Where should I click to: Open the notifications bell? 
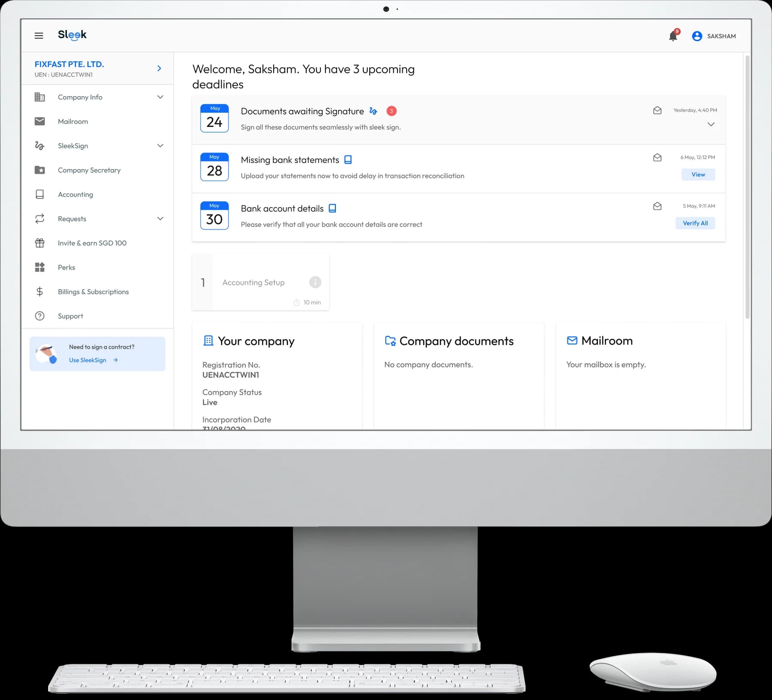[x=673, y=36]
